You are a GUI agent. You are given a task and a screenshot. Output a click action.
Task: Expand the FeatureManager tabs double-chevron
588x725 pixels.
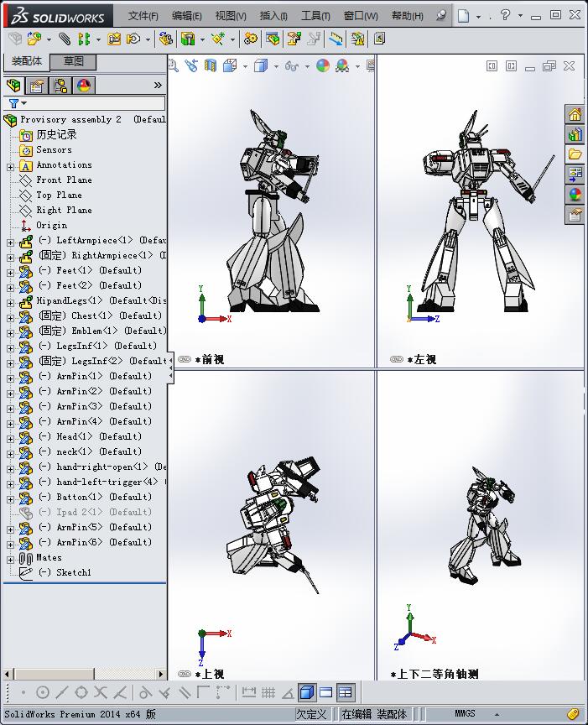click(158, 85)
